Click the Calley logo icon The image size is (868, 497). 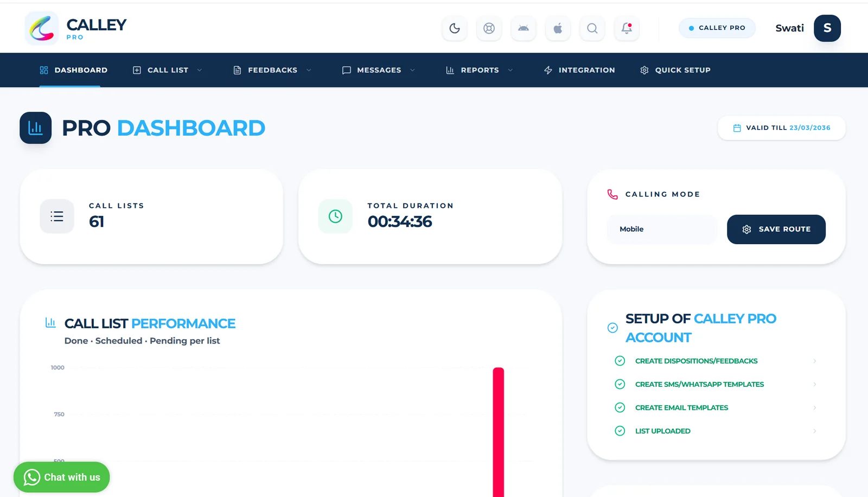pos(42,28)
